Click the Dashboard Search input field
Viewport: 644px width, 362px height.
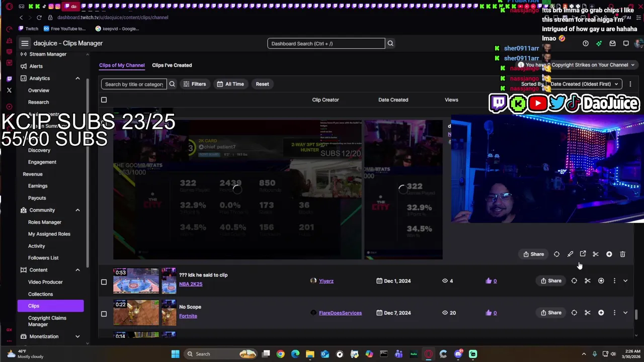pos(326,44)
